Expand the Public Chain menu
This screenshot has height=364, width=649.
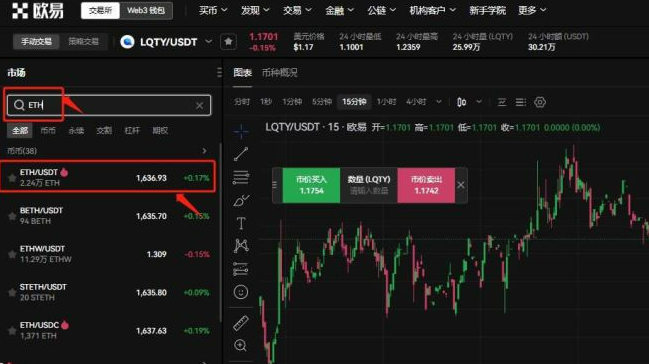(382, 11)
